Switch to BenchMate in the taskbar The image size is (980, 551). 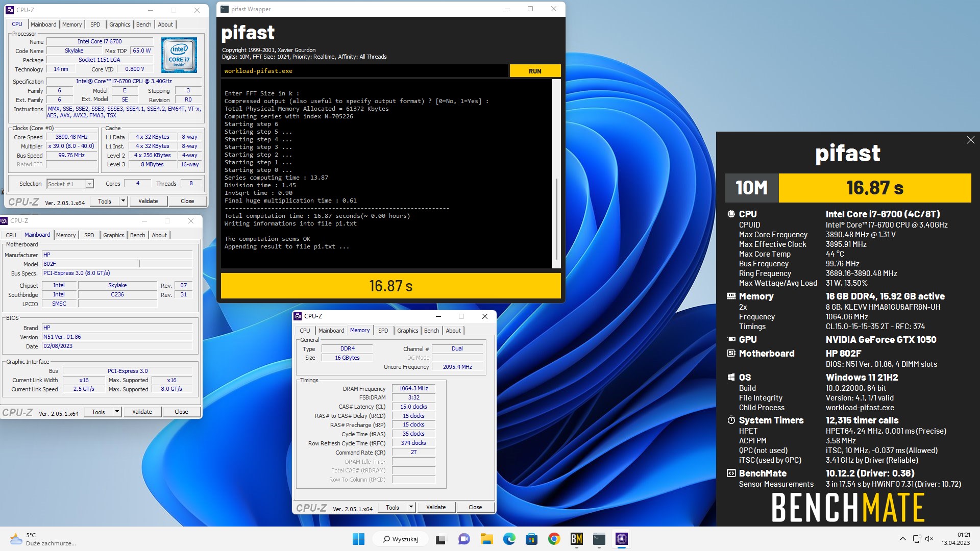576,539
